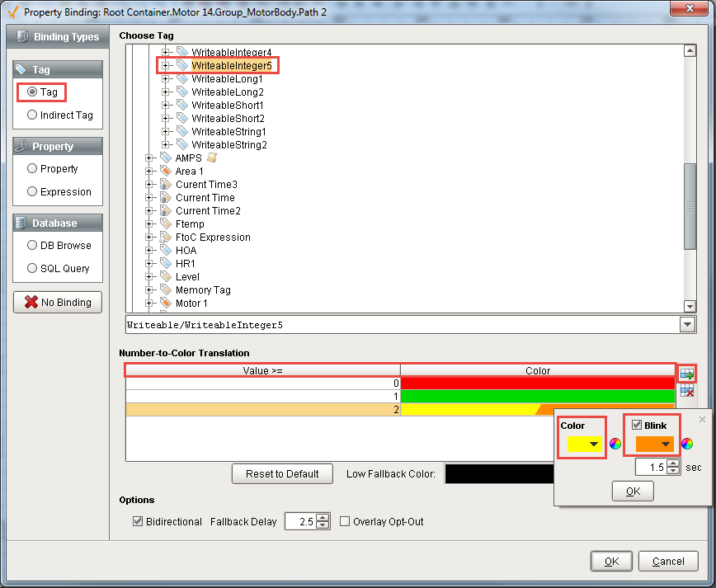Click the delete row icon beside the color table
This screenshot has height=588, width=716.
point(686,391)
